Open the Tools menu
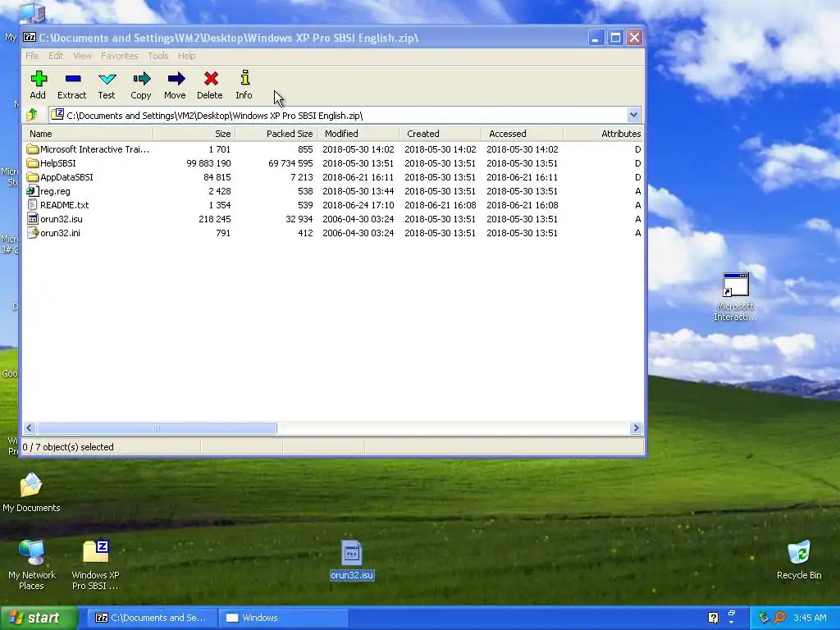The width and height of the screenshot is (840, 630). pyautogui.click(x=158, y=56)
